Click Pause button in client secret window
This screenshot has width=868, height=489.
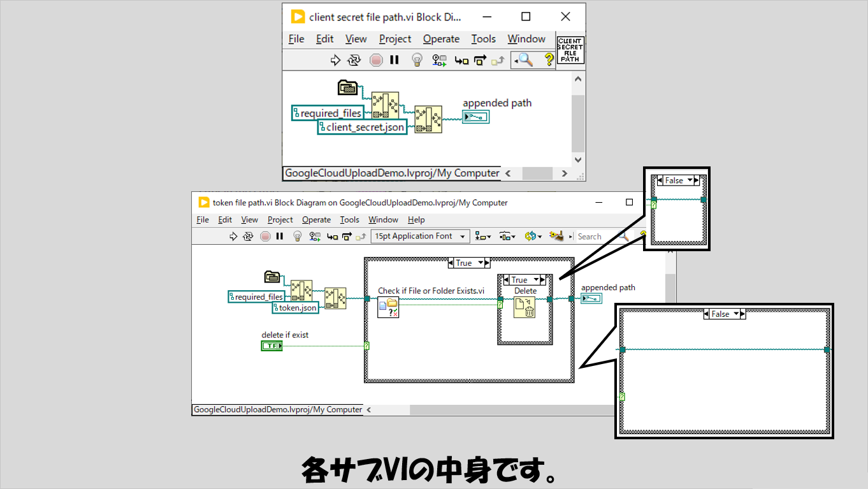point(394,60)
